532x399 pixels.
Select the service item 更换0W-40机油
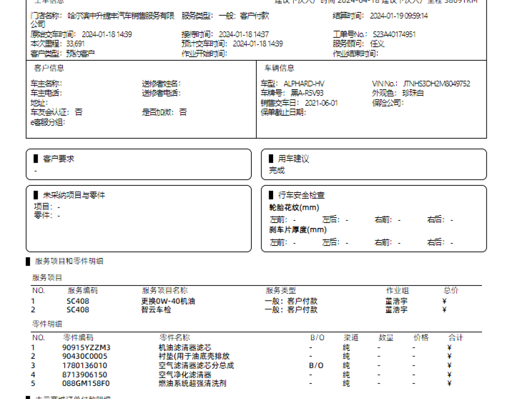tap(168, 301)
